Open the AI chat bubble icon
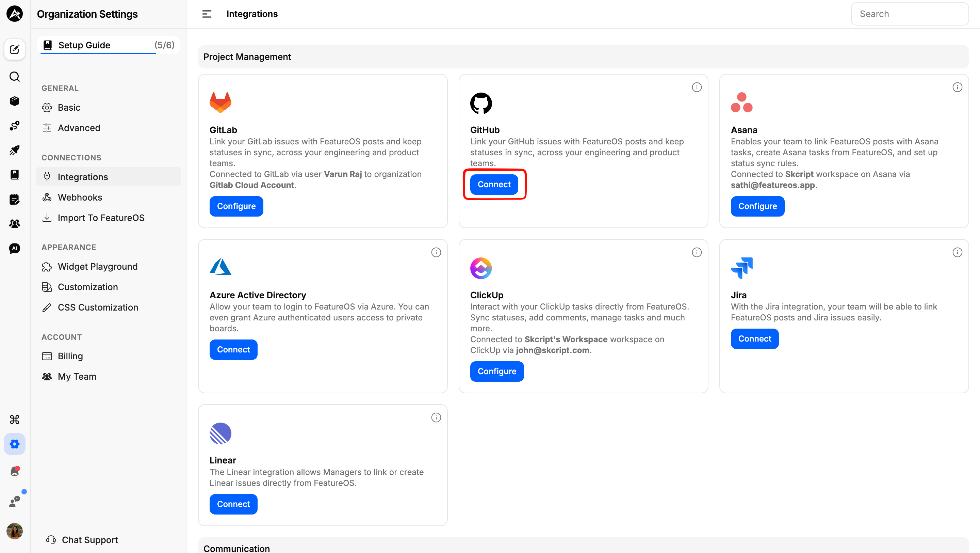Viewport: 980px width, 553px height. (x=14, y=248)
